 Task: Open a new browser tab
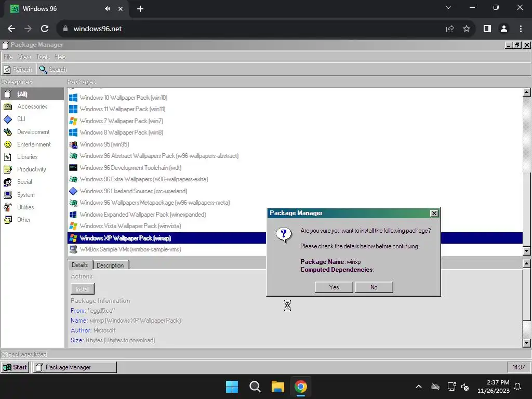(x=140, y=9)
